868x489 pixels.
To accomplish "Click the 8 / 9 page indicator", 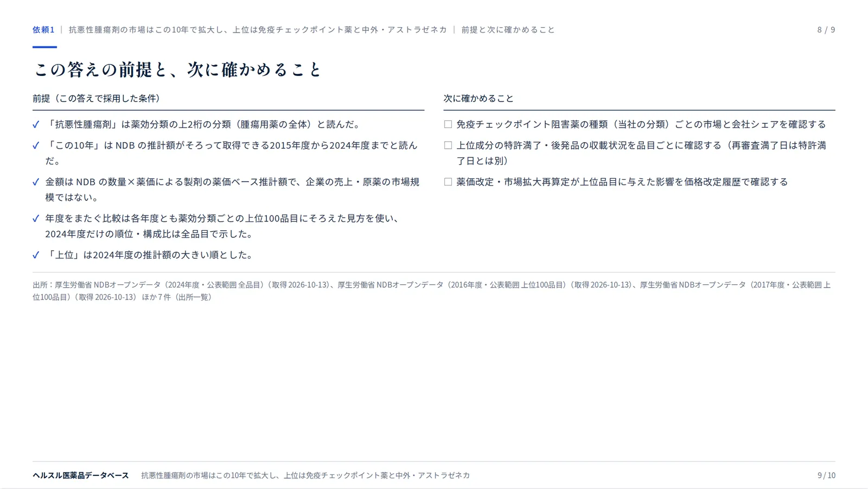I will [x=826, y=30].
